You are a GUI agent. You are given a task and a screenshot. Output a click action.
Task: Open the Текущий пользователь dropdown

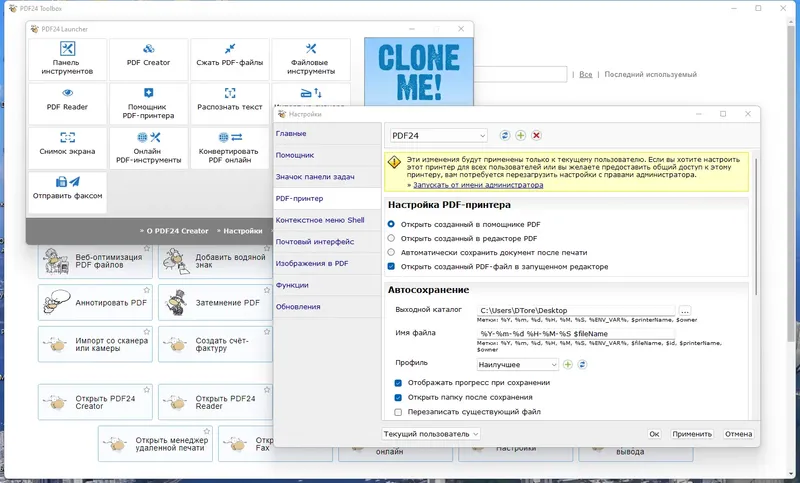pos(431,434)
